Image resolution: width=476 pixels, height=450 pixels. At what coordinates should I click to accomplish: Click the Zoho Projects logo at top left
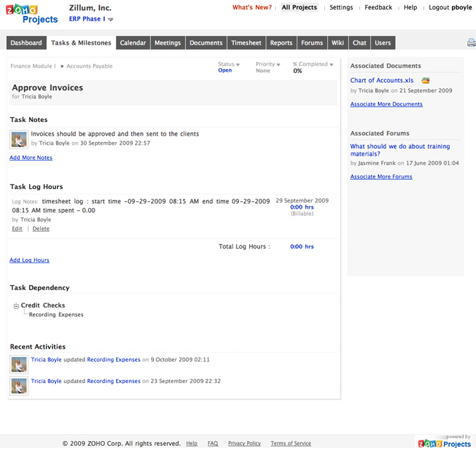30,13
